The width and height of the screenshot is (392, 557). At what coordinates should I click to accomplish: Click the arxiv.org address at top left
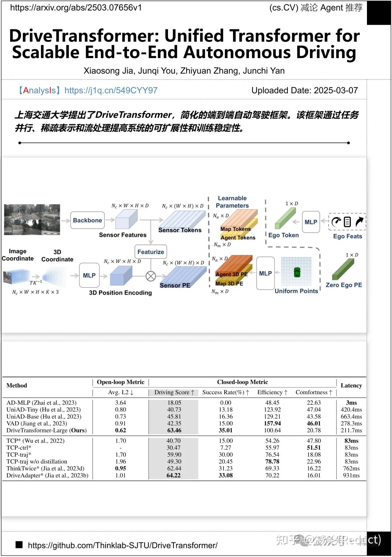(76, 6)
